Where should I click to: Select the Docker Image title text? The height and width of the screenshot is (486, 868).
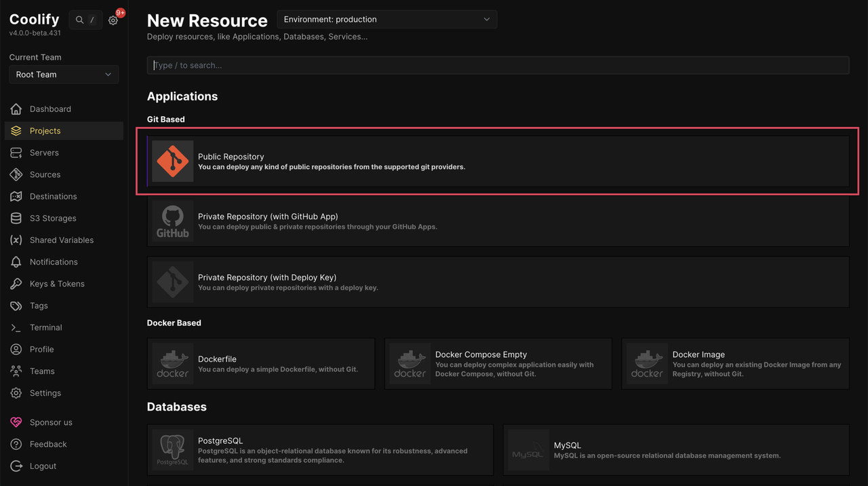[x=698, y=354]
